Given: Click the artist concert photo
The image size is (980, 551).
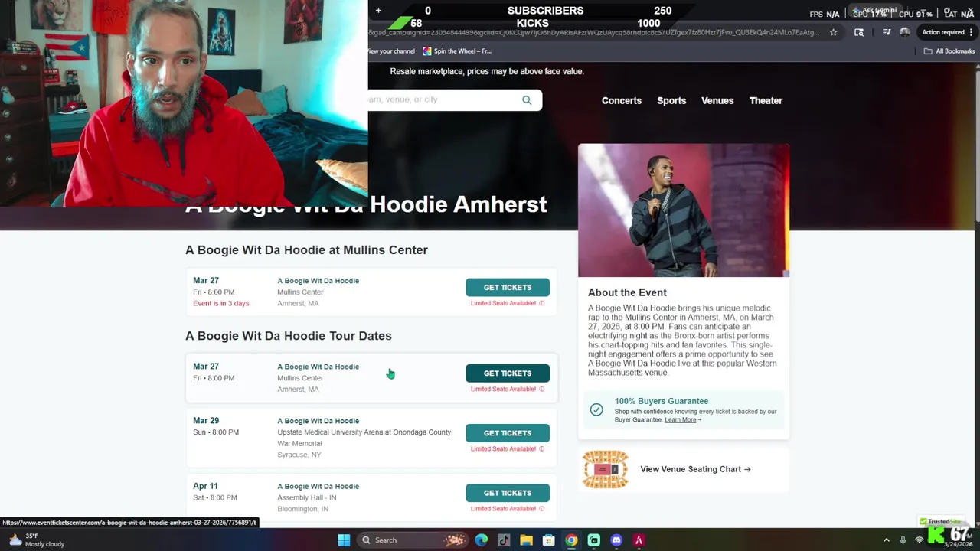Looking at the screenshot, I should [684, 210].
